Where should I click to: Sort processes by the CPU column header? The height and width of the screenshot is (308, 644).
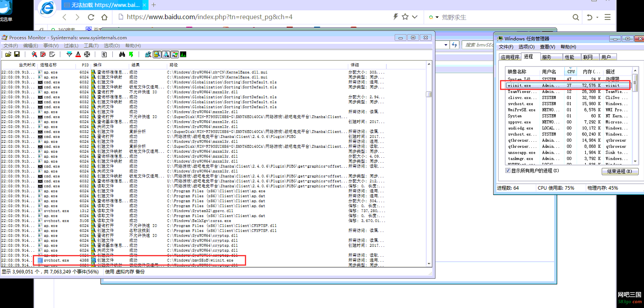click(571, 71)
